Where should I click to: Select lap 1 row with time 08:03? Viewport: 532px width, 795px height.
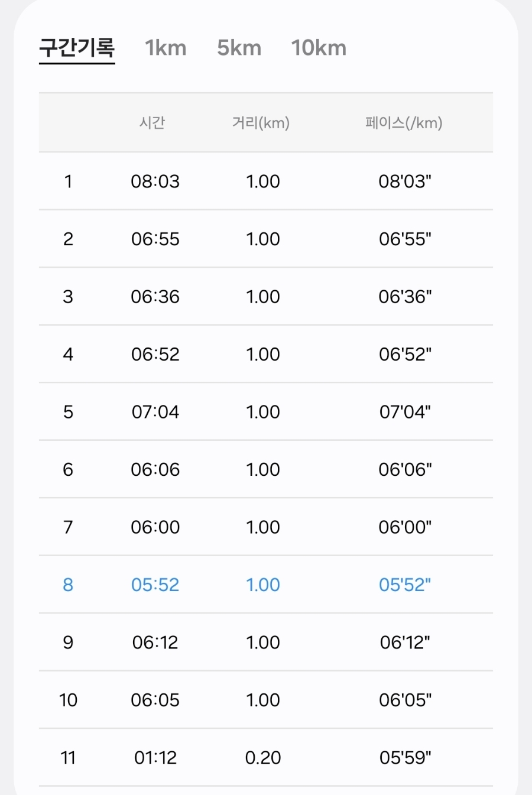[266, 181]
